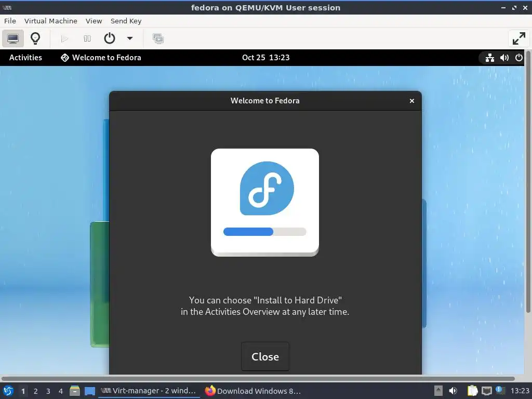Open the Oct 25 13:23 clock calendar
Viewport: 532px width, 399px height.
266,58
